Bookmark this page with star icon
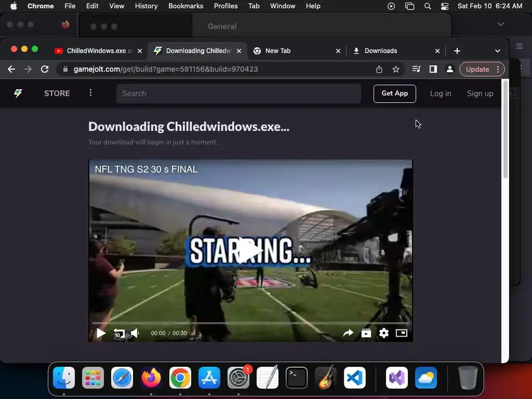Viewport: 532px width, 399px height. pyautogui.click(x=395, y=69)
